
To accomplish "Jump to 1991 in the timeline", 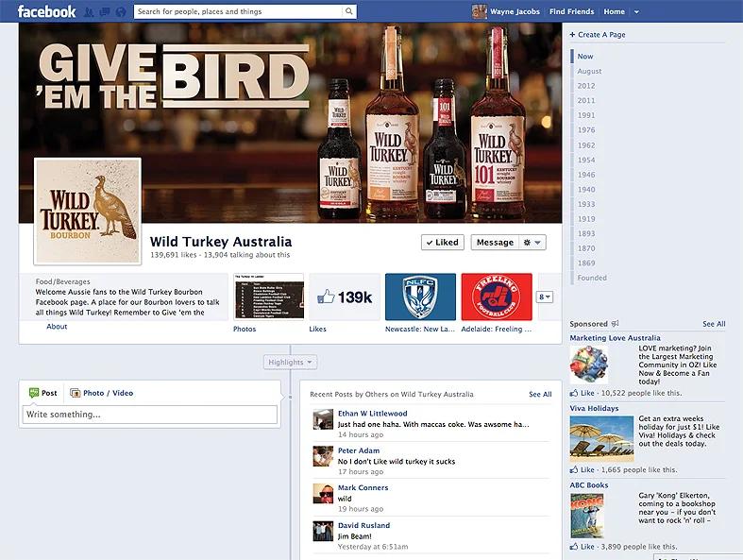I will [x=586, y=115].
